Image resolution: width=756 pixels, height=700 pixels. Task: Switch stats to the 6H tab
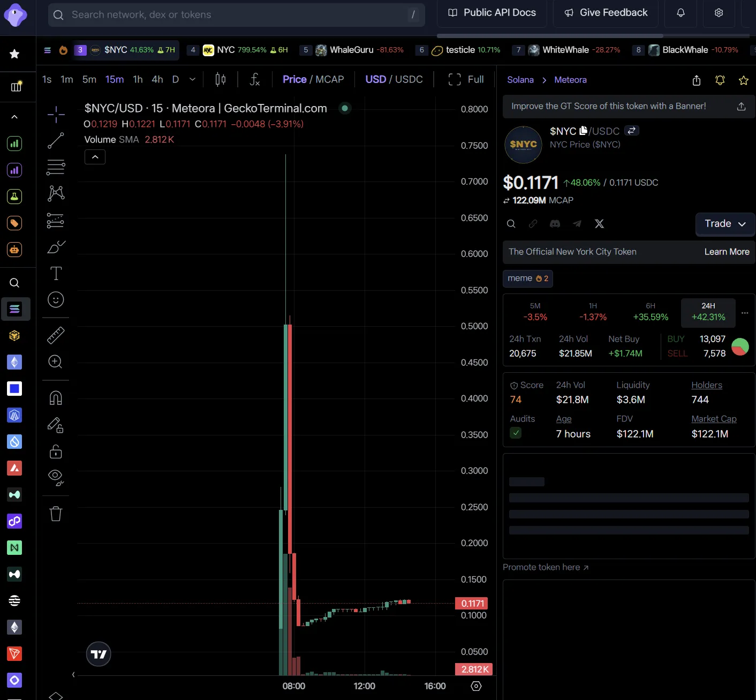(651, 312)
